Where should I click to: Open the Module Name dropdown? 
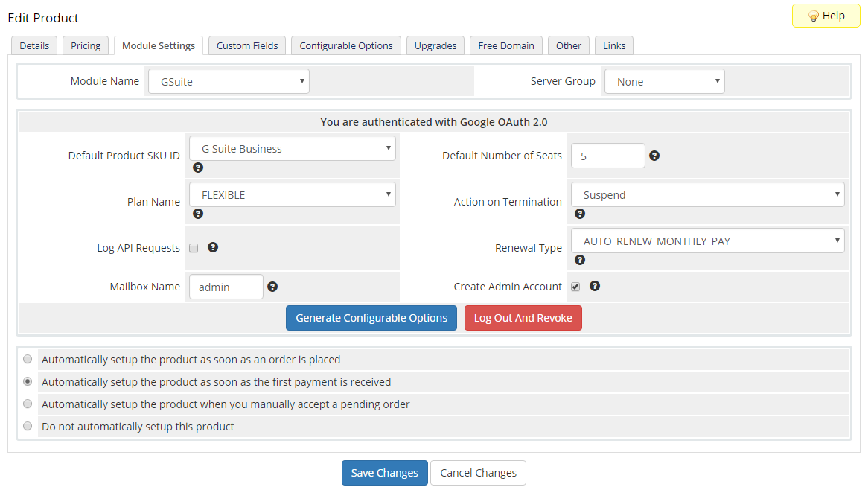229,82
